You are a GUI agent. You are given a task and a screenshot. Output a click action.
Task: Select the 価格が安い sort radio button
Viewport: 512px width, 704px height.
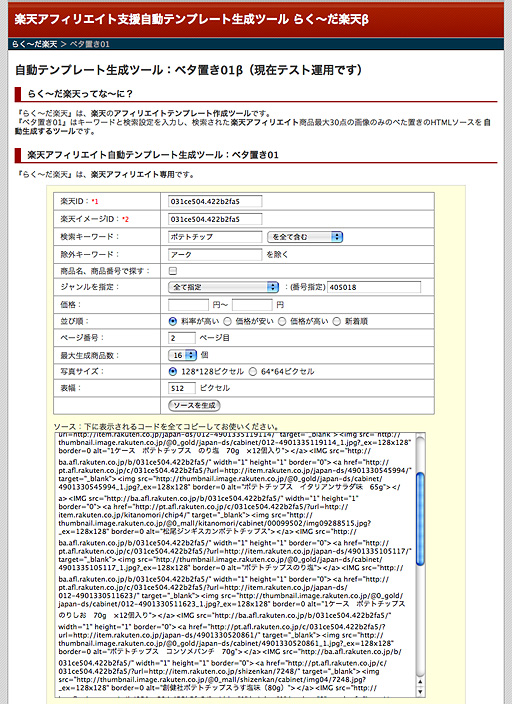(x=227, y=321)
